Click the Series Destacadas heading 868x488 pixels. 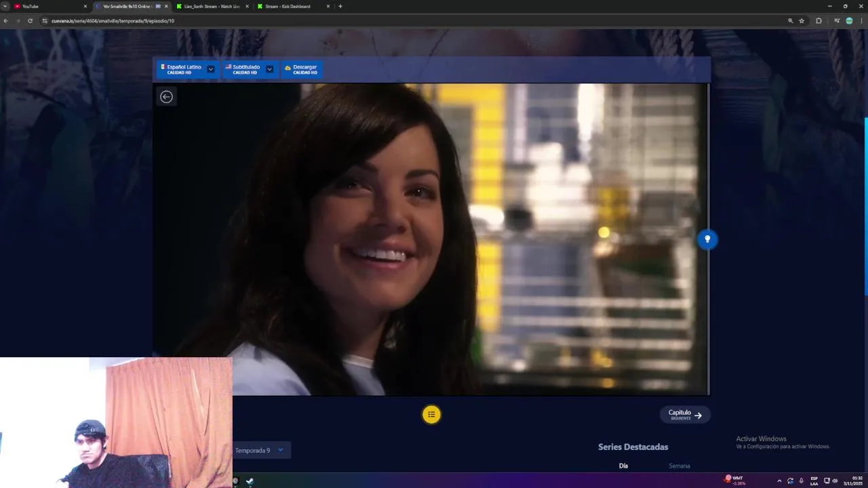click(633, 447)
